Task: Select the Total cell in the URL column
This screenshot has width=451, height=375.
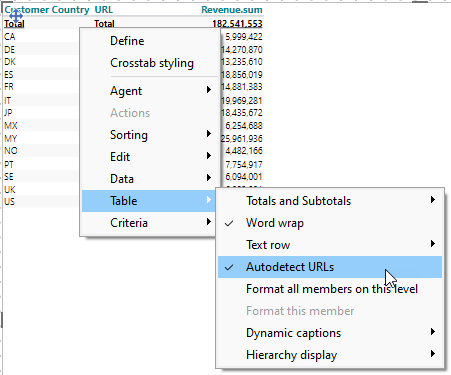Action: tap(104, 24)
